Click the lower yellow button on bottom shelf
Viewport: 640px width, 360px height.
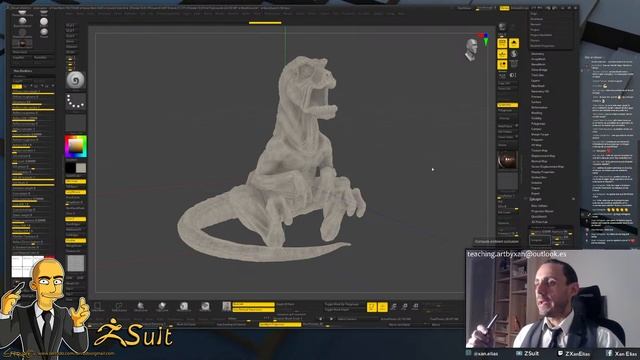point(253,309)
